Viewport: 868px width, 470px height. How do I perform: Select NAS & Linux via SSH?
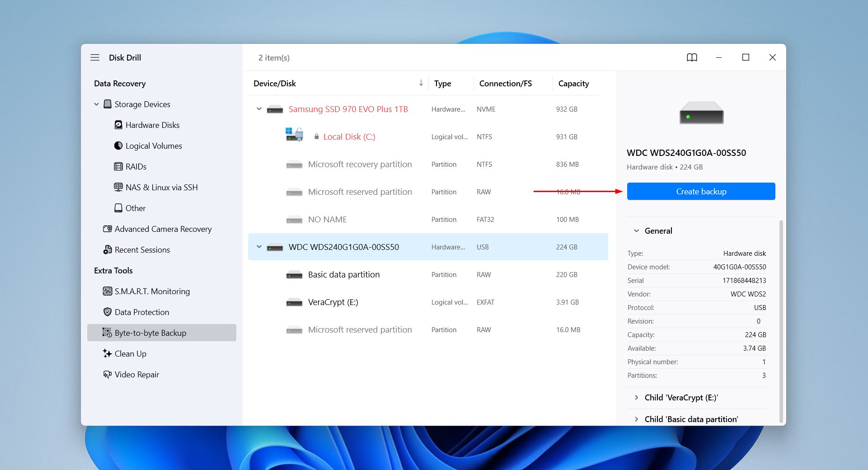(x=162, y=187)
